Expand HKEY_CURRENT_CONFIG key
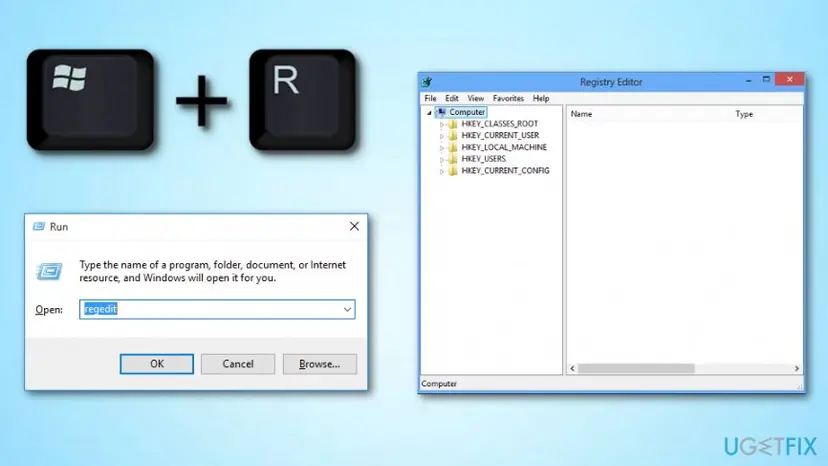 coord(441,171)
